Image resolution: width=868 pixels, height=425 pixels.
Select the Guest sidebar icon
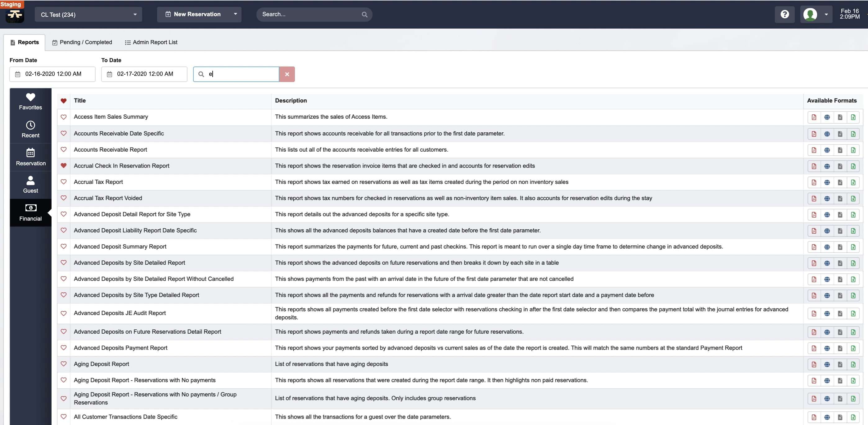click(x=30, y=184)
